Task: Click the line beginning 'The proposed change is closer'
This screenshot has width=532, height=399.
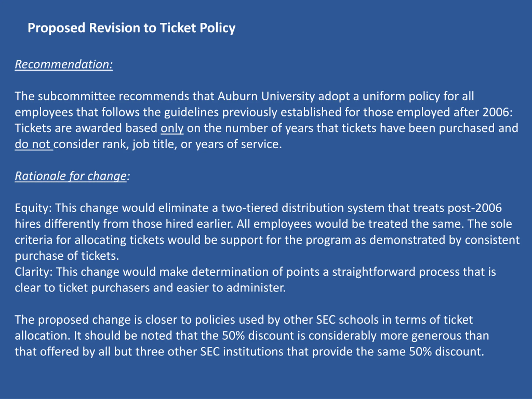Action: pos(244,320)
